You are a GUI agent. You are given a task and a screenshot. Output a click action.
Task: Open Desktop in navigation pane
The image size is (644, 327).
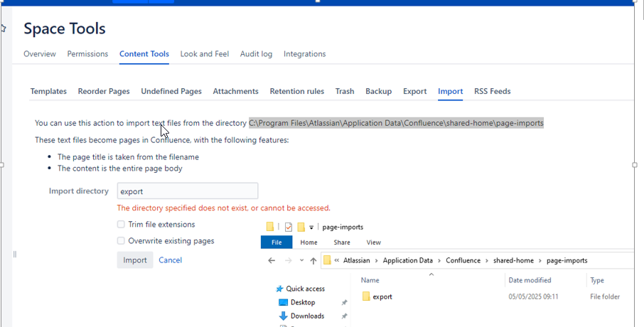[x=303, y=302]
